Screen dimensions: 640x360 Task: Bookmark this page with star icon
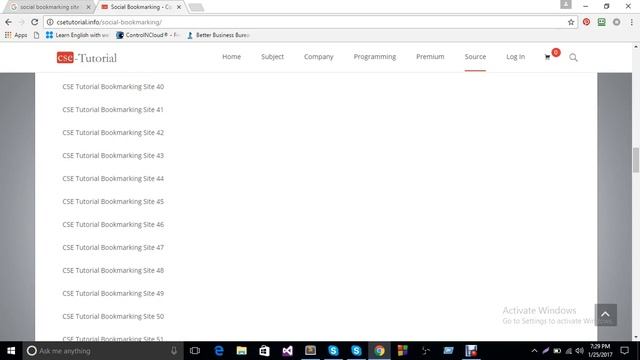coord(571,22)
